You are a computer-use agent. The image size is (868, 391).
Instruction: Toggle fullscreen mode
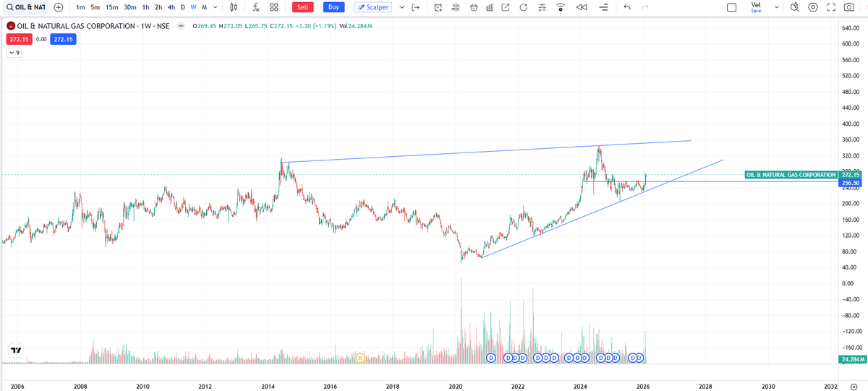pyautogui.click(x=831, y=7)
